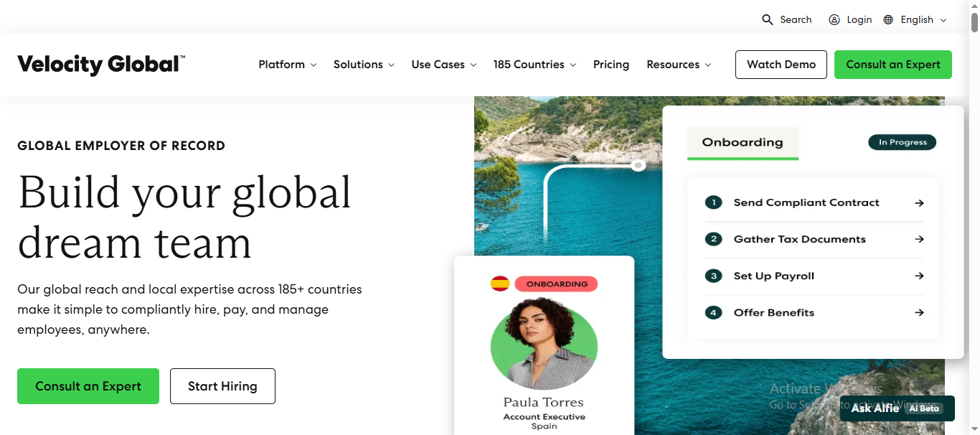Viewport: 980px width, 435px height.
Task: Click arrow next to Set Up Payroll
Action: 919,276
